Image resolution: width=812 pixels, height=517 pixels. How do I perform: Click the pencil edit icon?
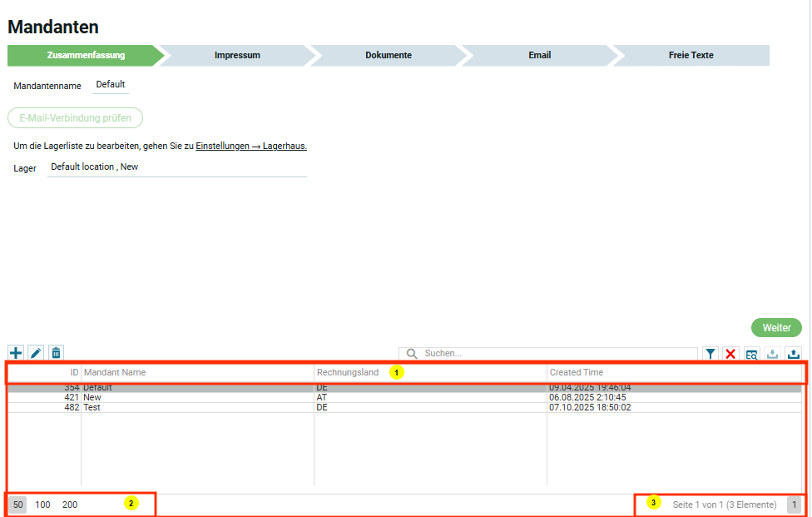(36, 353)
